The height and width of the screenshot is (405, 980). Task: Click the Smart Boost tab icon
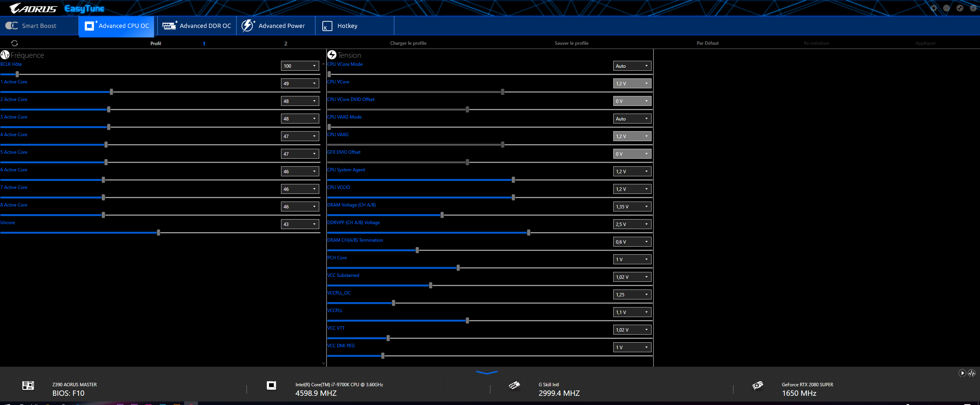[11, 26]
